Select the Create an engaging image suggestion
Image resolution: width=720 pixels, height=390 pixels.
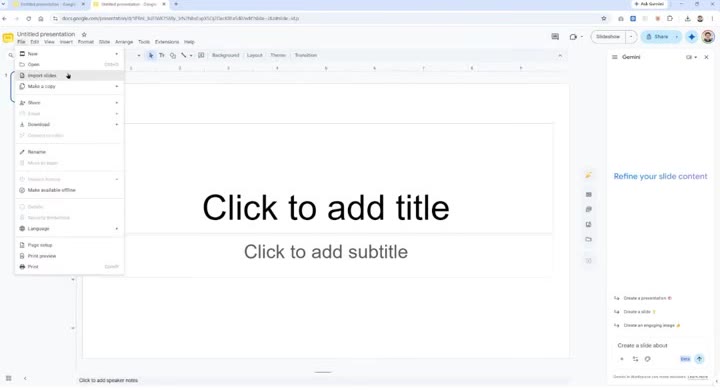647,325
